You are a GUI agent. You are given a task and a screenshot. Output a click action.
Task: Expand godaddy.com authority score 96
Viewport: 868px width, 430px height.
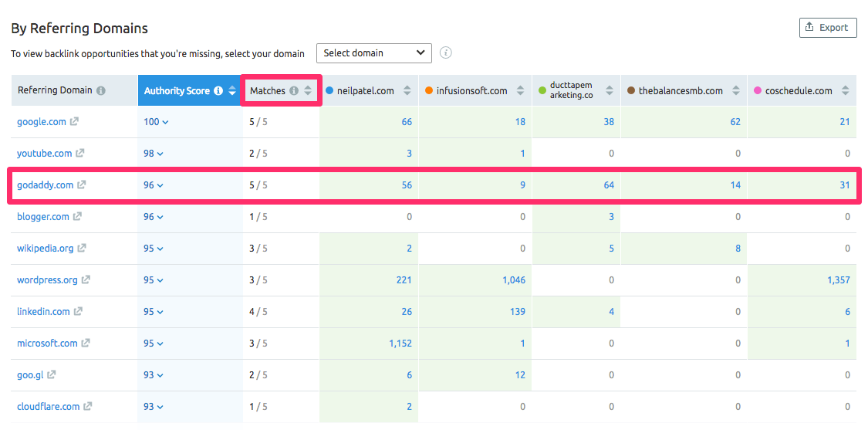154,185
